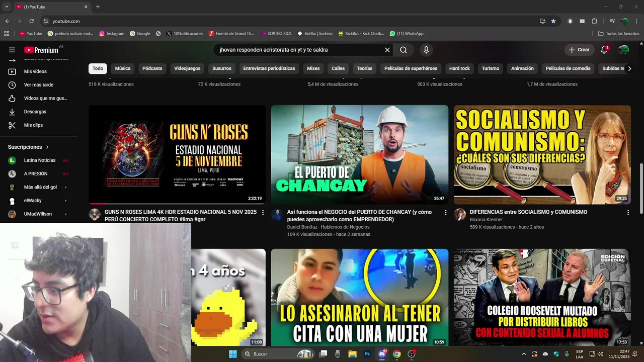Start voice search with microphone icon

(426, 50)
